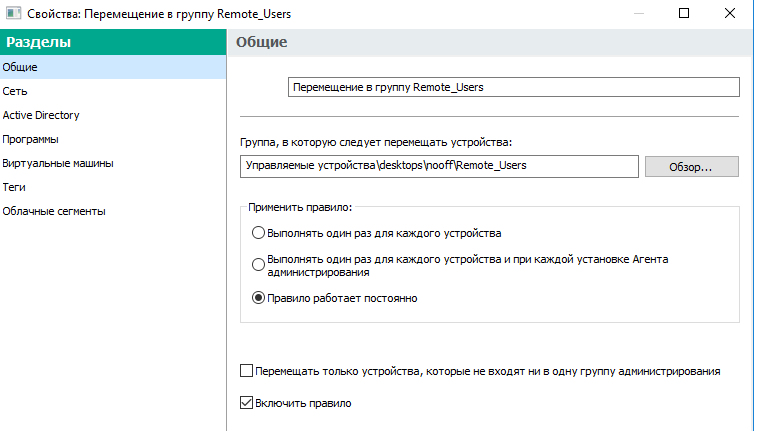
Task: Toggle the 'Включить правило' checkbox
Action: (x=248, y=403)
